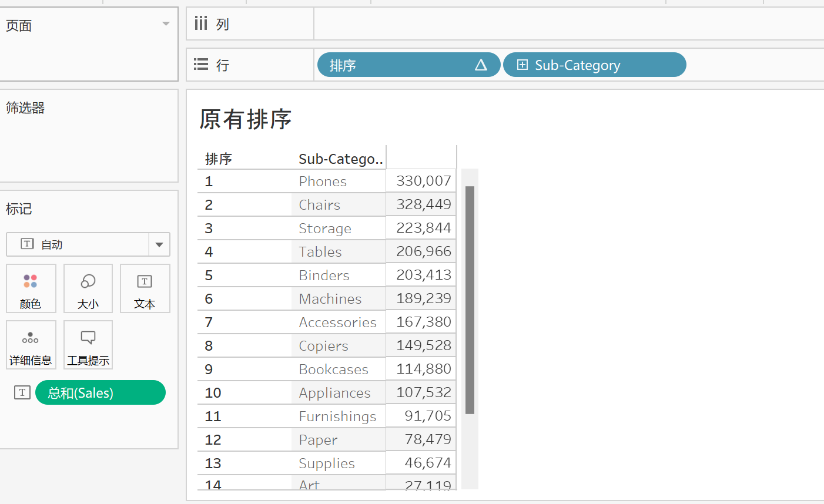Click the Color (颜色) marks button
The height and width of the screenshot is (504, 824).
point(31,288)
